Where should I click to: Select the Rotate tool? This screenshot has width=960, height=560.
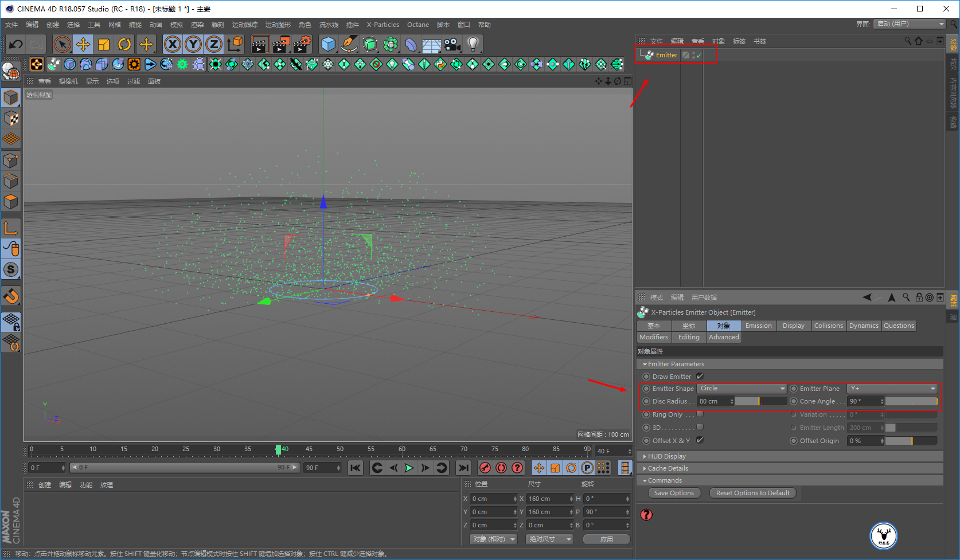[124, 44]
